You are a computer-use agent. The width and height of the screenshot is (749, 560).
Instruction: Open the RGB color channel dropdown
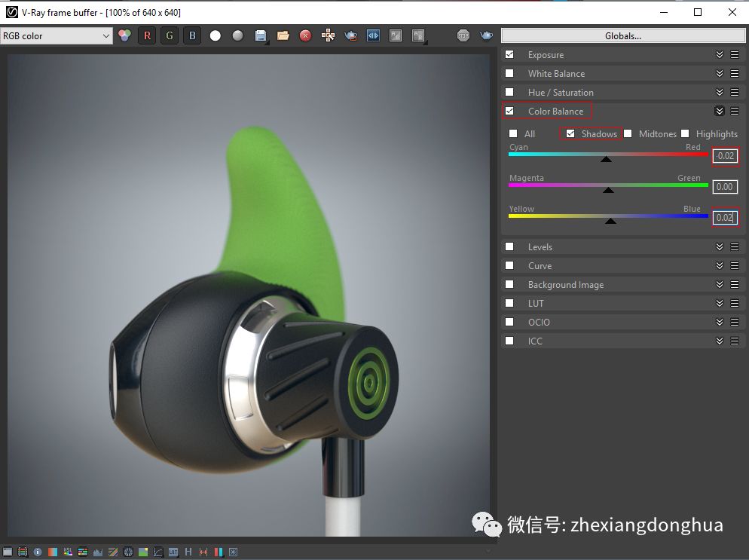point(57,36)
